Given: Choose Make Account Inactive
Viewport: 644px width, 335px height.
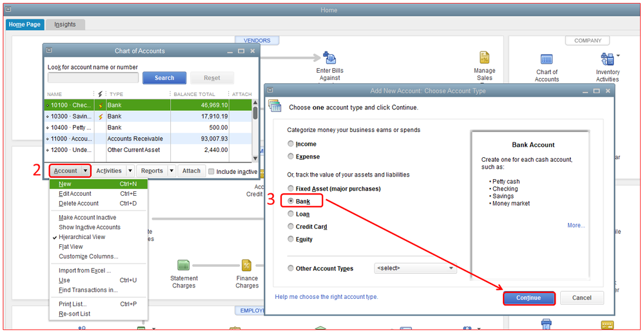Looking at the screenshot, I should click(x=98, y=218).
